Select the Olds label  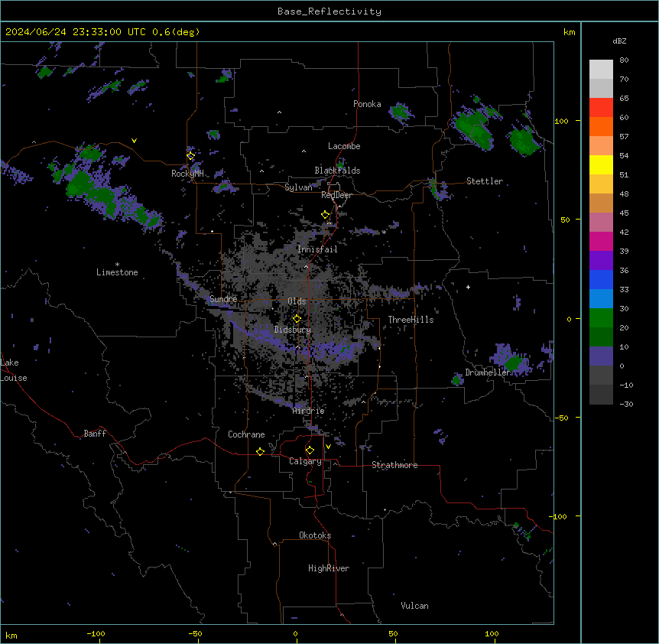click(297, 301)
